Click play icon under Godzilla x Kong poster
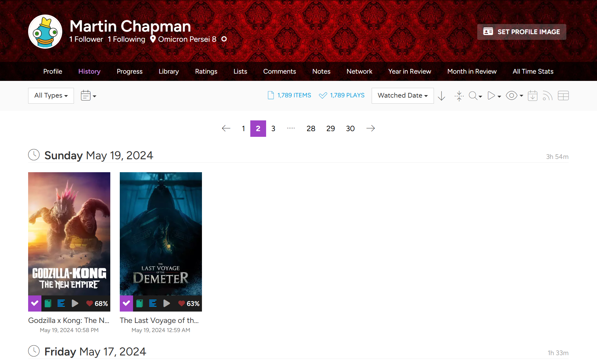Screen dimensions: 597x364 (75, 304)
